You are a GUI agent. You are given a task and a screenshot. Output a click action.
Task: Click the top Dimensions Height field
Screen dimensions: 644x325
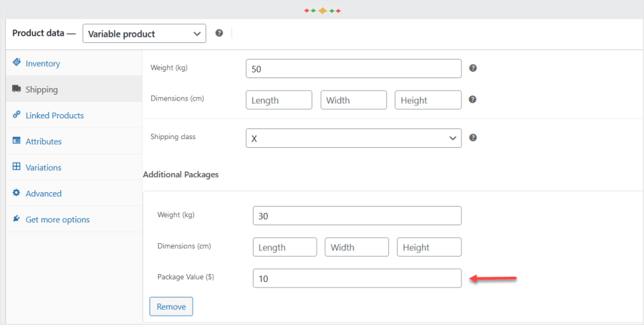tap(428, 100)
